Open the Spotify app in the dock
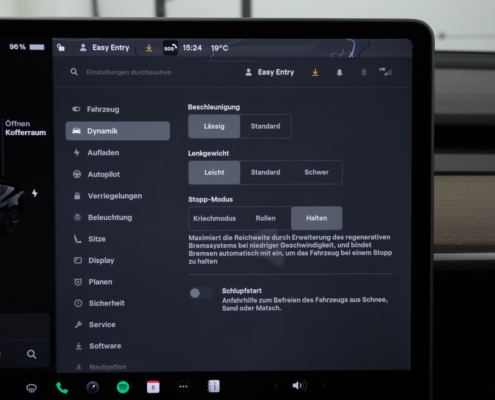This screenshot has width=495, height=400. point(123,387)
